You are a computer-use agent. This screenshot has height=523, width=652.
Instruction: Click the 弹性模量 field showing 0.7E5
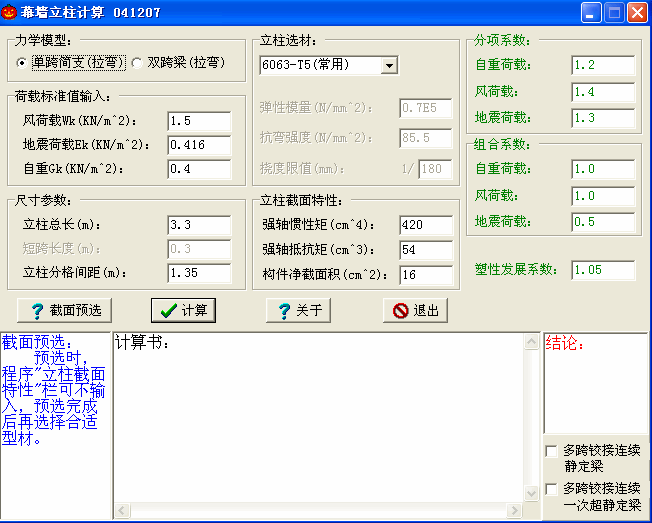tap(426, 108)
